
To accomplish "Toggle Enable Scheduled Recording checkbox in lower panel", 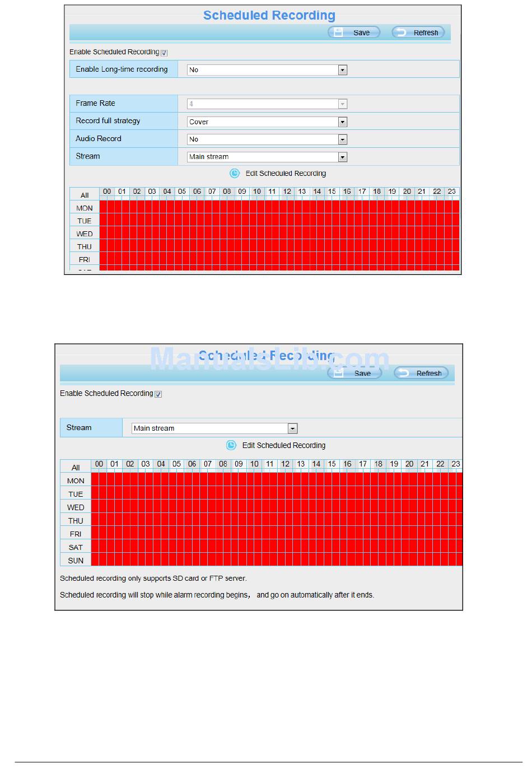I will [x=158, y=394].
